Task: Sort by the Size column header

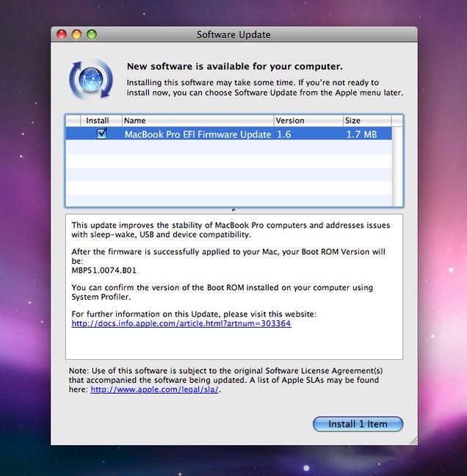Action: tap(367, 120)
